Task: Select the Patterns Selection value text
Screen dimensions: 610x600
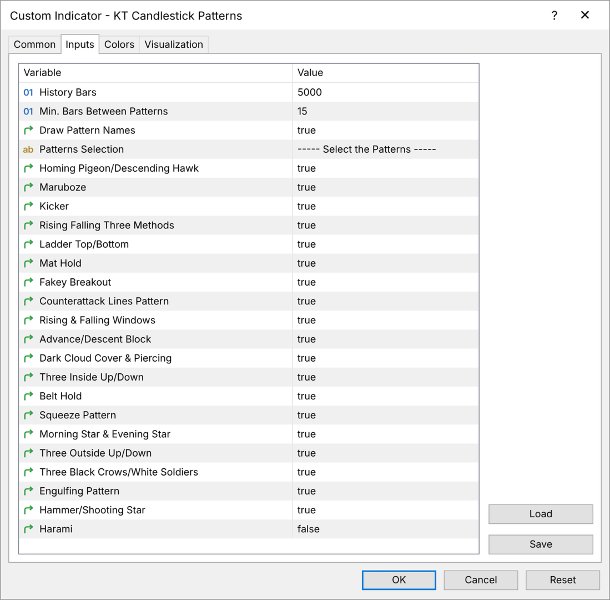Action: point(366,149)
